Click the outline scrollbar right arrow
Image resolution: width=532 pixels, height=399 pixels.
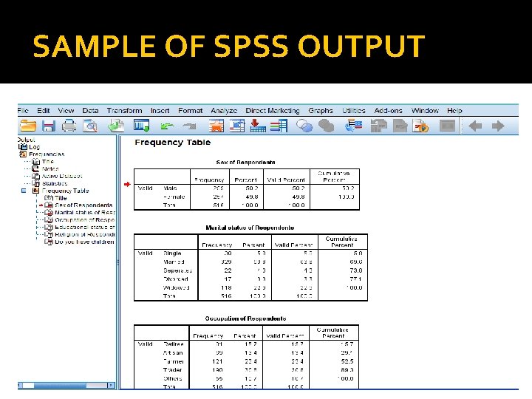111,386
